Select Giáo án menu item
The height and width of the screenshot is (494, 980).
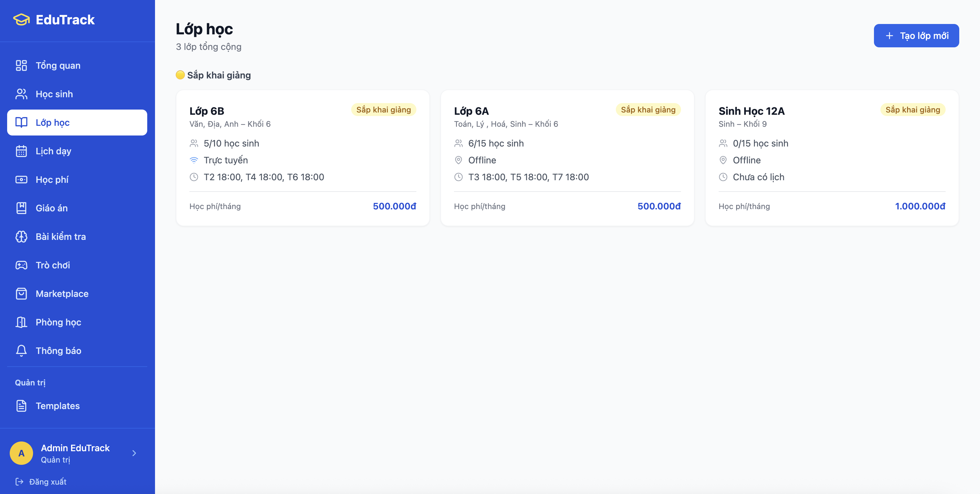tap(52, 208)
